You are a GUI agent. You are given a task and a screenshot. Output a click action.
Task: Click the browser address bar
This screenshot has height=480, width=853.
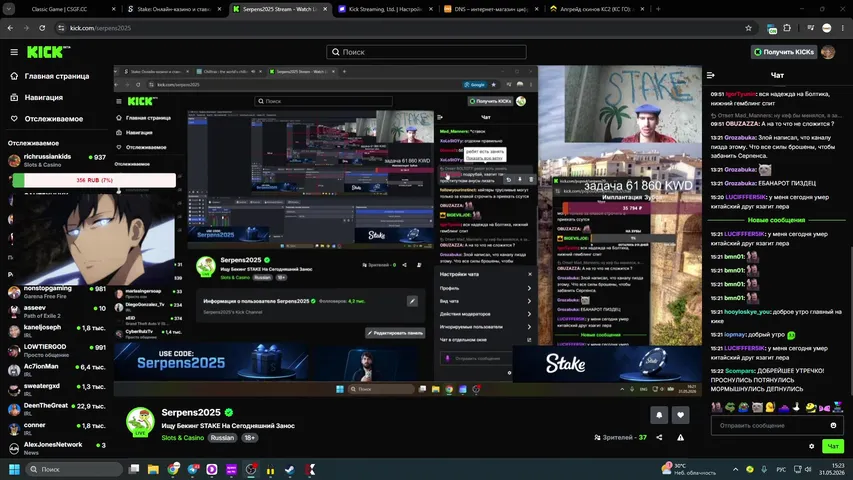click(405, 28)
